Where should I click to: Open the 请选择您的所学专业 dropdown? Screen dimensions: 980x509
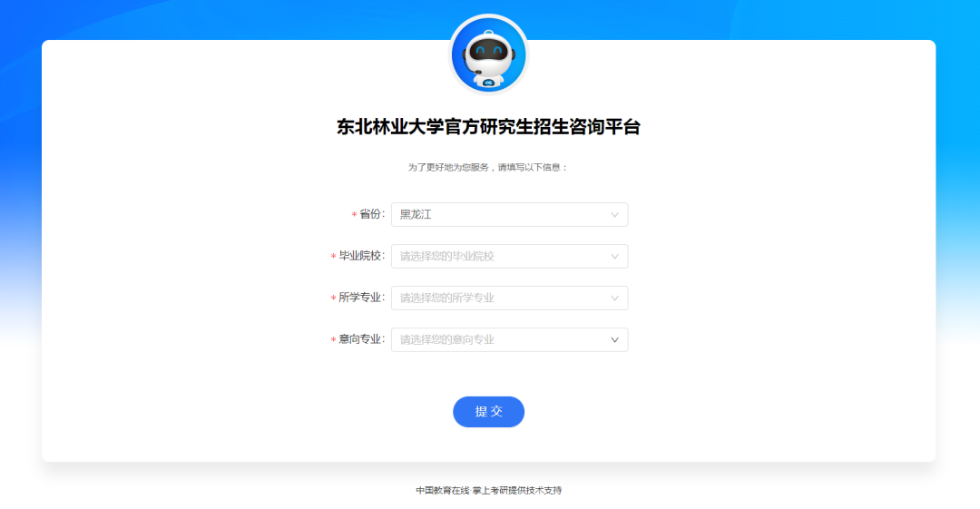point(509,299)
